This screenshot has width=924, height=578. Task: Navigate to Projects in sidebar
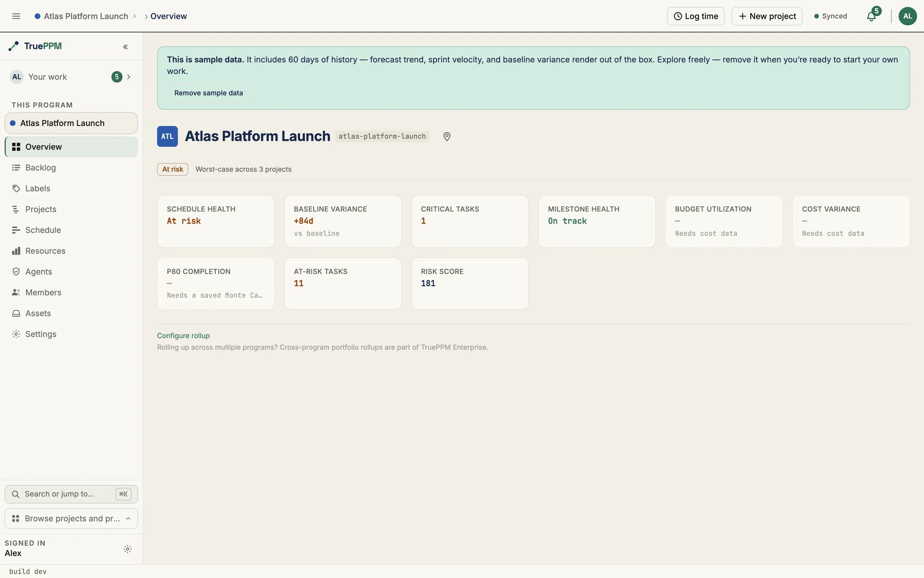pos(71,209)
